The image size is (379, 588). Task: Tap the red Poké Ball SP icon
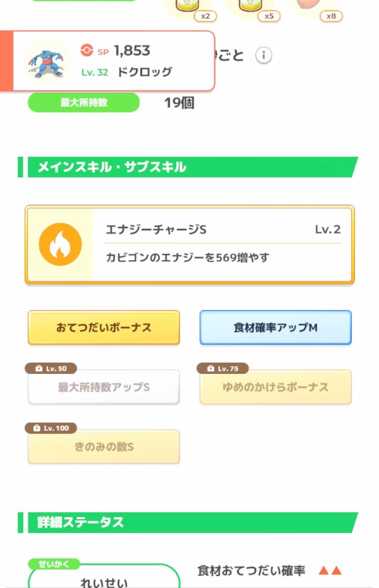[x=87, y=51]
